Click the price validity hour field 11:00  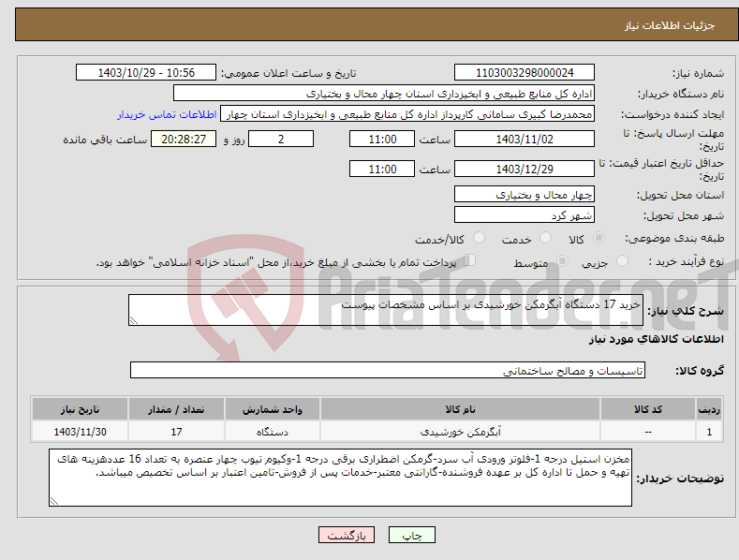click(x=382, y=169)
